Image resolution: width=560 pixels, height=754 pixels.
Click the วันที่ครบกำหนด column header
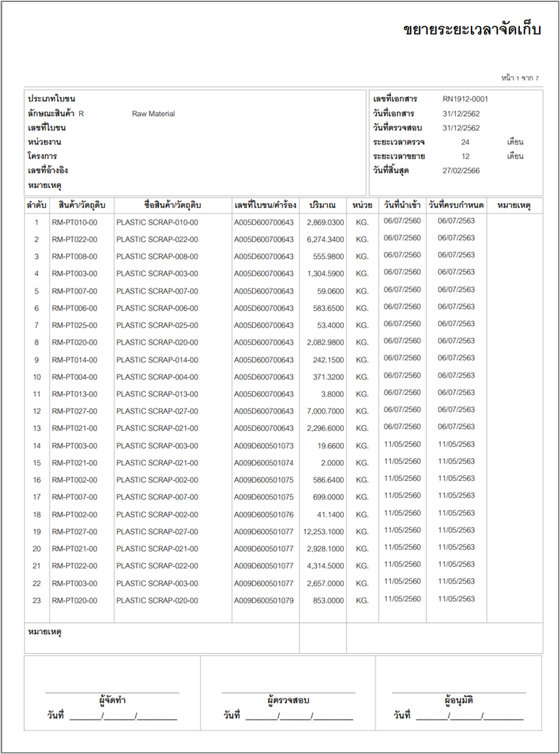click(456, 206)
